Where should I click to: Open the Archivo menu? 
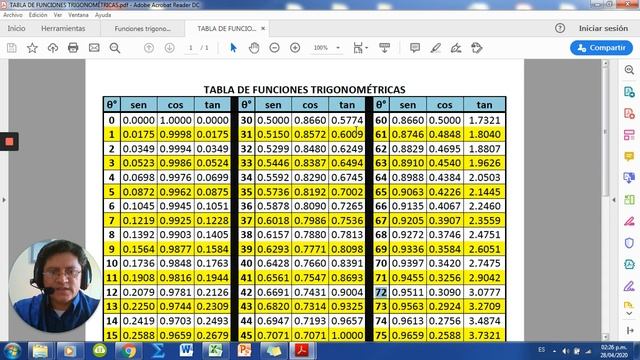pos(13,15)
